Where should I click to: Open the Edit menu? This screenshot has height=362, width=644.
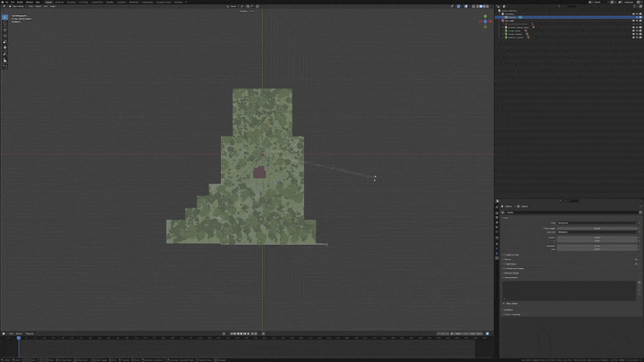[x=13, y=2]
